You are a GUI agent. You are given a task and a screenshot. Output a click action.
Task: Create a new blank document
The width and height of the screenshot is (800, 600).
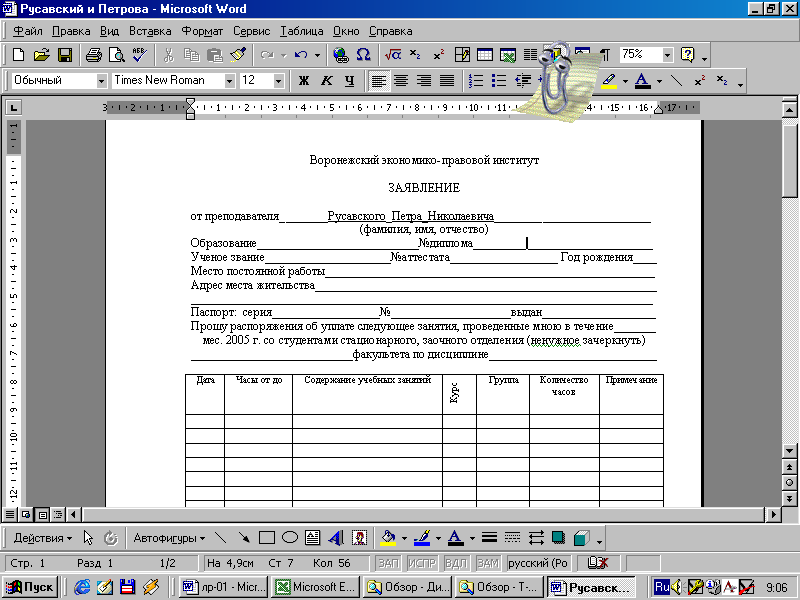[x=18, y=55]
